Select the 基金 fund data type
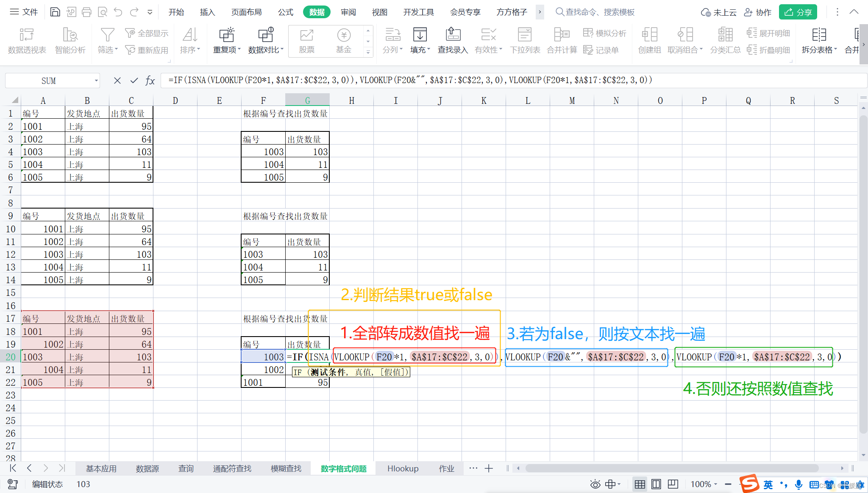868x493 pixels. (344, 41)
